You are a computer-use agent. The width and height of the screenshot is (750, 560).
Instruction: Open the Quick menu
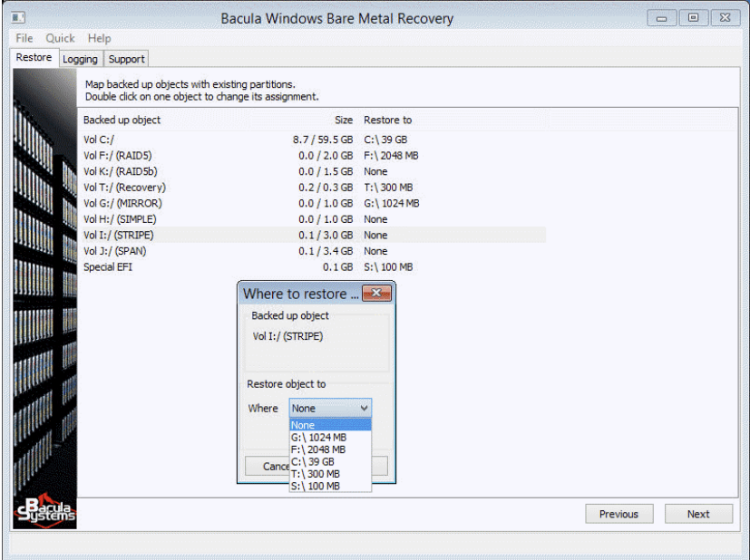[x=61, y=38]
